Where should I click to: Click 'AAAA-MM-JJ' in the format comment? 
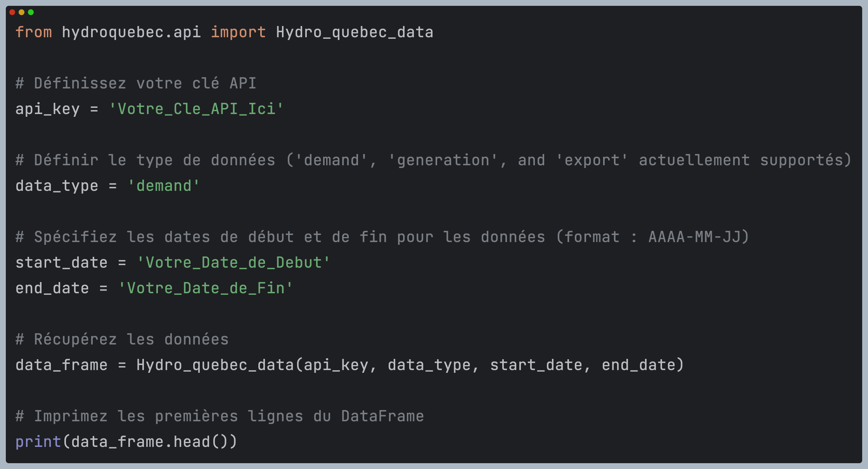694,237
